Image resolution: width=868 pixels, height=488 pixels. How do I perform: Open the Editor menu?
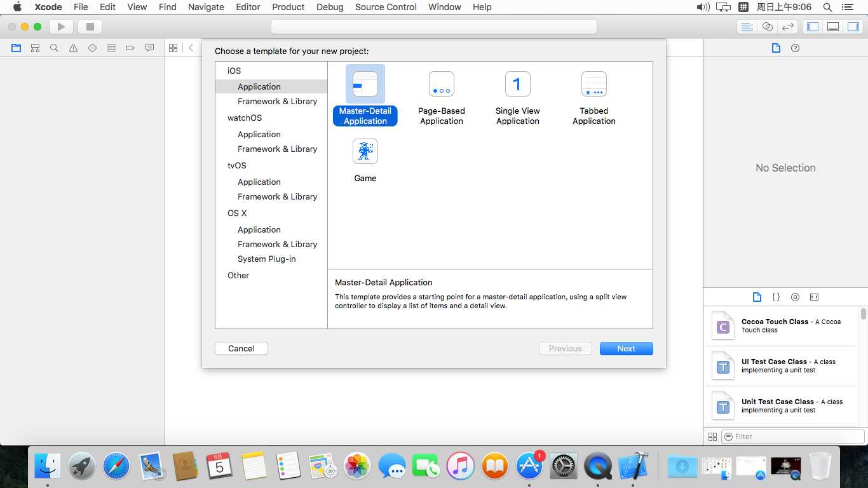pos(248,7)
